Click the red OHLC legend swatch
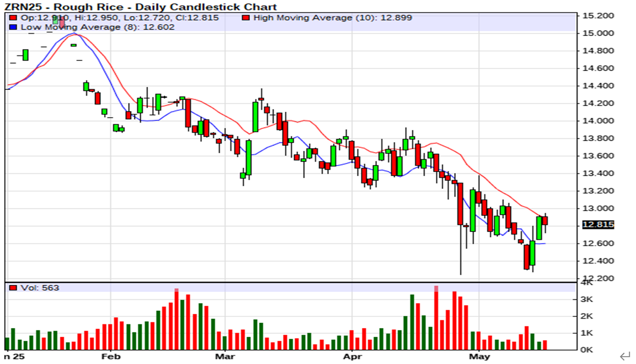Screen dimensions: 636x364 (13, 18)
